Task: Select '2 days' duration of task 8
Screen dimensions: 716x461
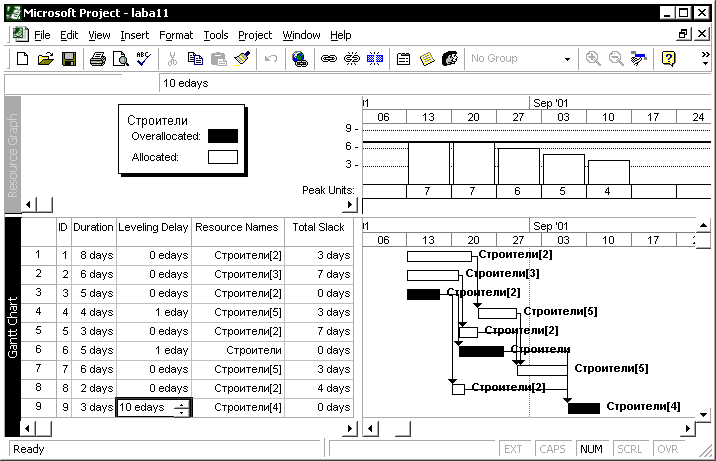Action: pyautogui.click(x=94, y=388)
